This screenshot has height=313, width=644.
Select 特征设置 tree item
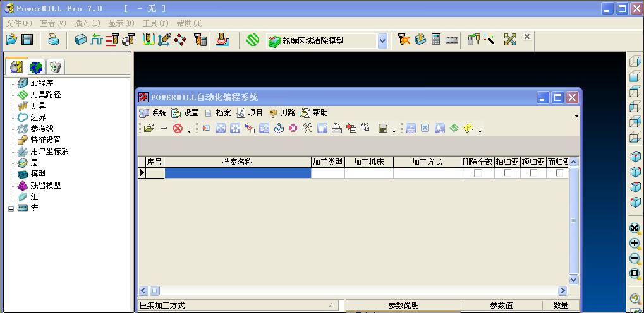(46, 140)
